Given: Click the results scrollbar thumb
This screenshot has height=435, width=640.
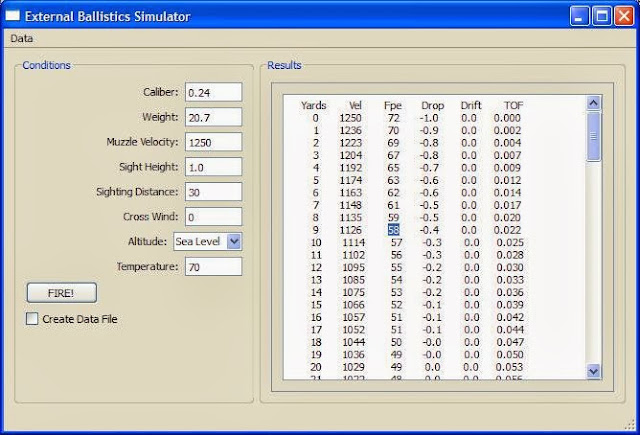Looking at the screenshot, I should [x=593, y=136].
